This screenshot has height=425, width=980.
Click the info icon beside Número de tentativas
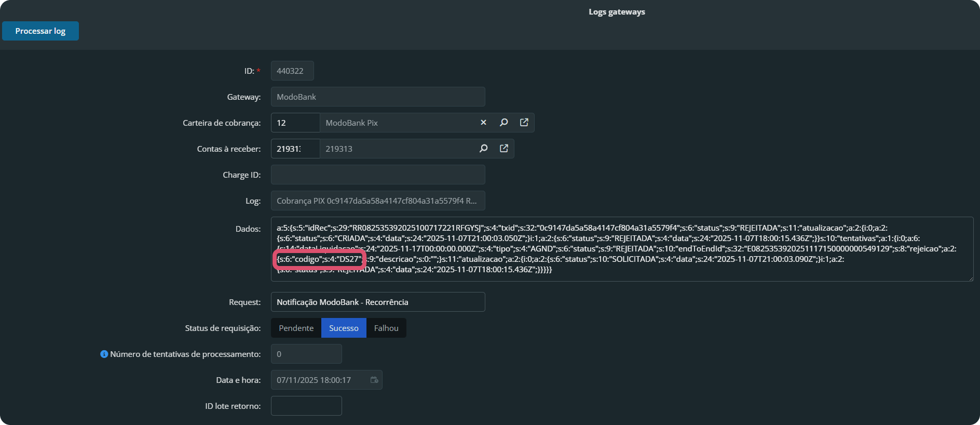(x=104, y=354)
